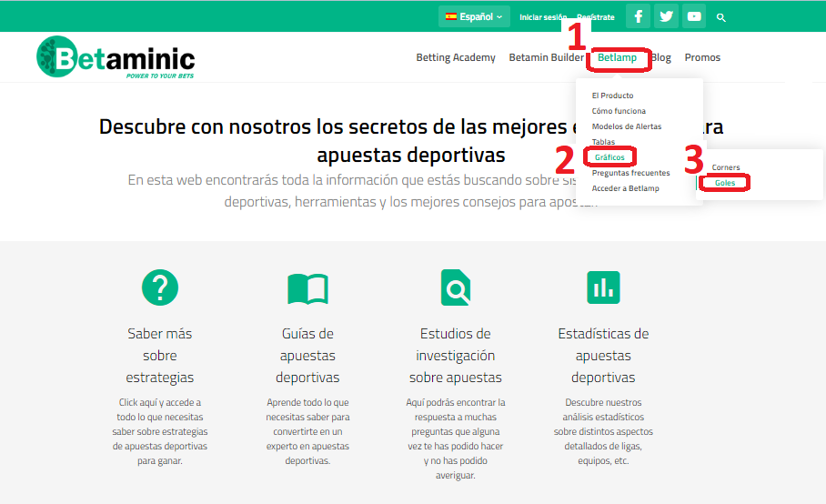Open the Betamin Builder menu
The width and height of the screenshot is (826, 504).
(547, 57)
